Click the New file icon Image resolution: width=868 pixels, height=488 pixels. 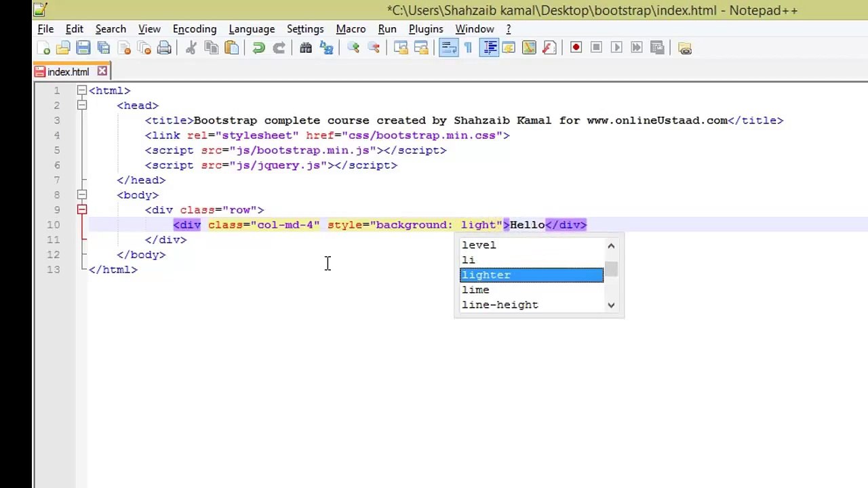click(43, 48)
